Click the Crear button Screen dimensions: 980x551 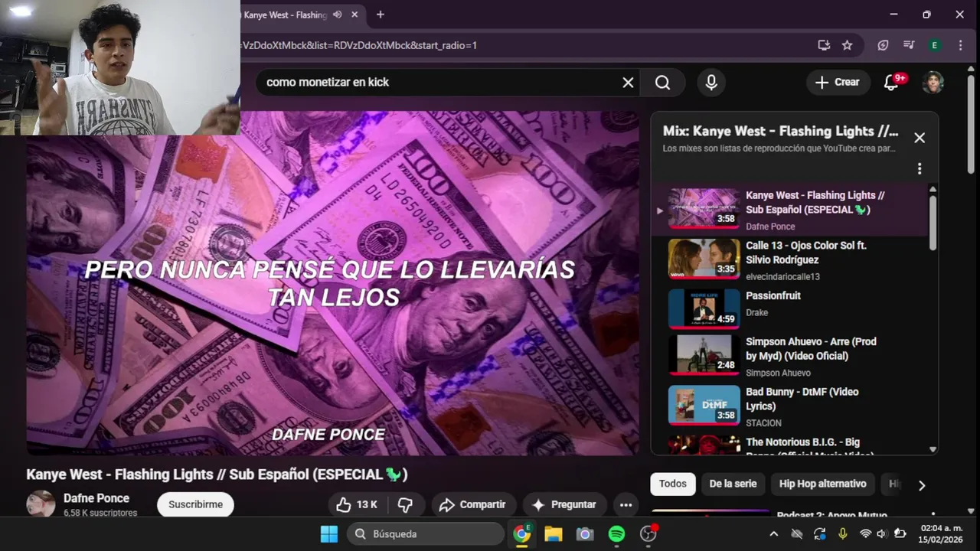(838, 83)
